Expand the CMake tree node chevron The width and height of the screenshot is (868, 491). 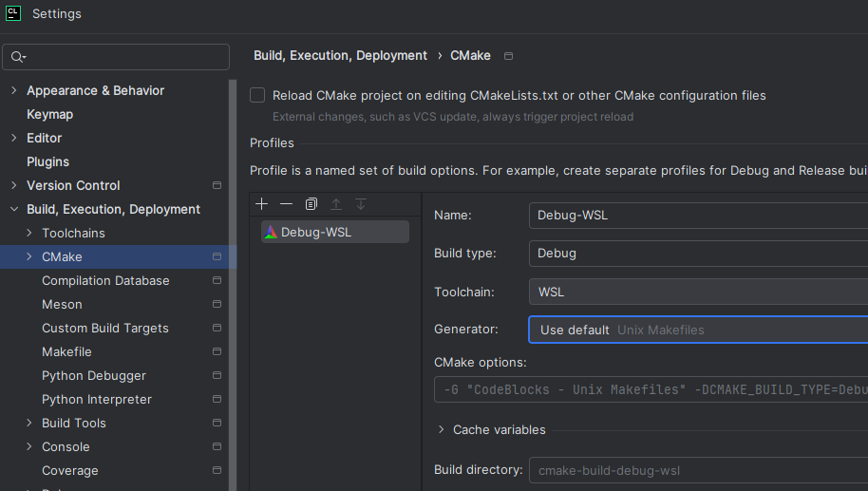29,256
